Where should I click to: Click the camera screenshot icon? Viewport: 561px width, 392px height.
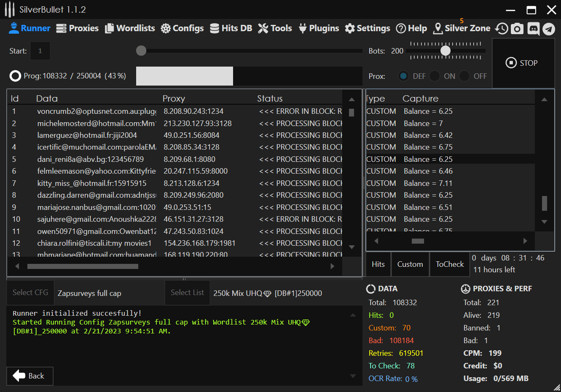tap(517, 29)
